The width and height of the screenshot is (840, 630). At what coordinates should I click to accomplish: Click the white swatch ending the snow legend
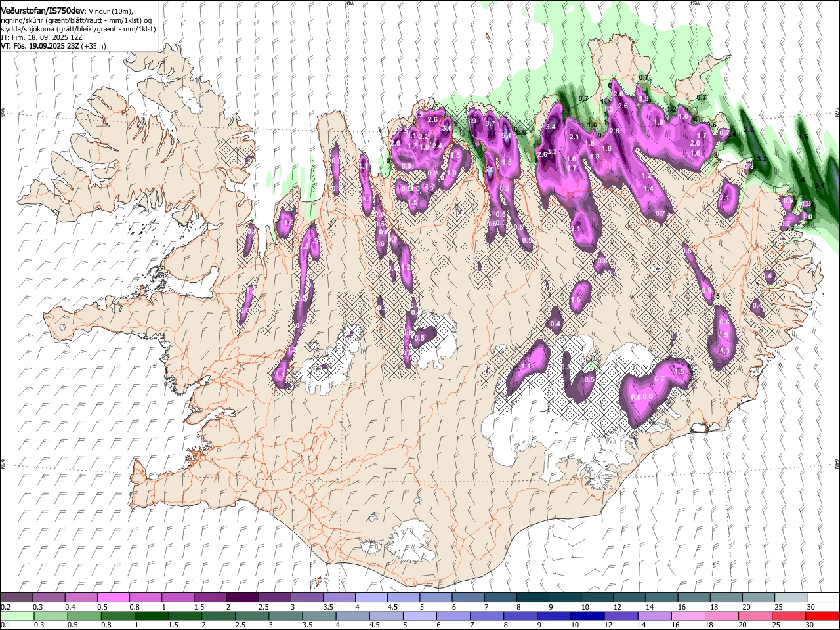(x=822, y=597)
